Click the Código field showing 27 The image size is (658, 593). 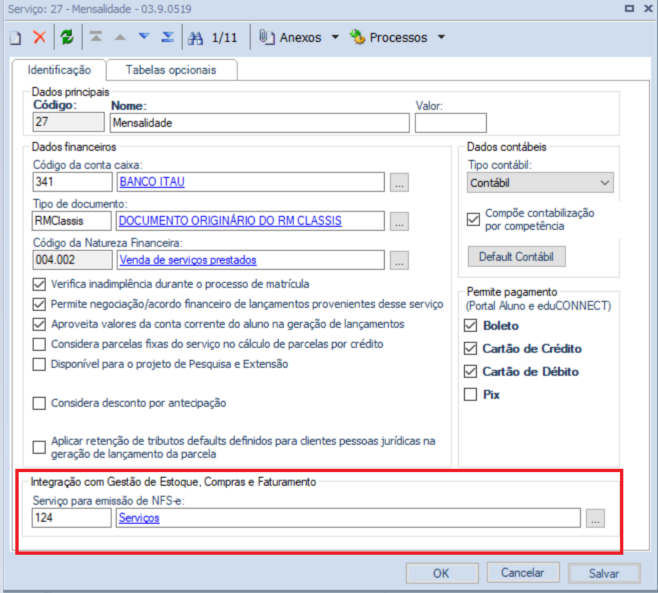tap(68, 122)
